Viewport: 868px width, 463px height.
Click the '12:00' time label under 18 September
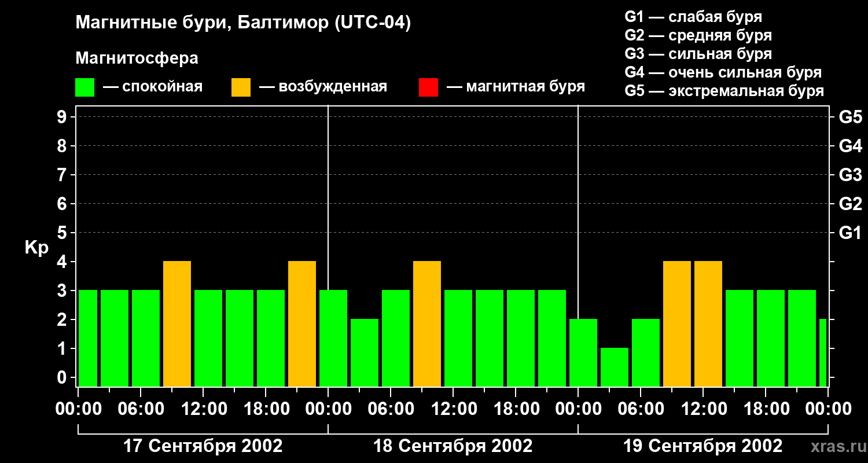[453, 409]
